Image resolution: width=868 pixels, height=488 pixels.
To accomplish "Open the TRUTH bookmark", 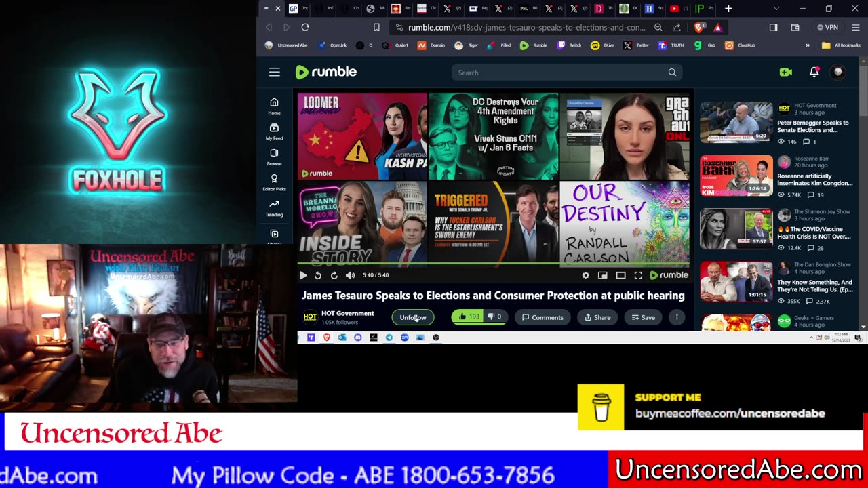I will [671, 45].
